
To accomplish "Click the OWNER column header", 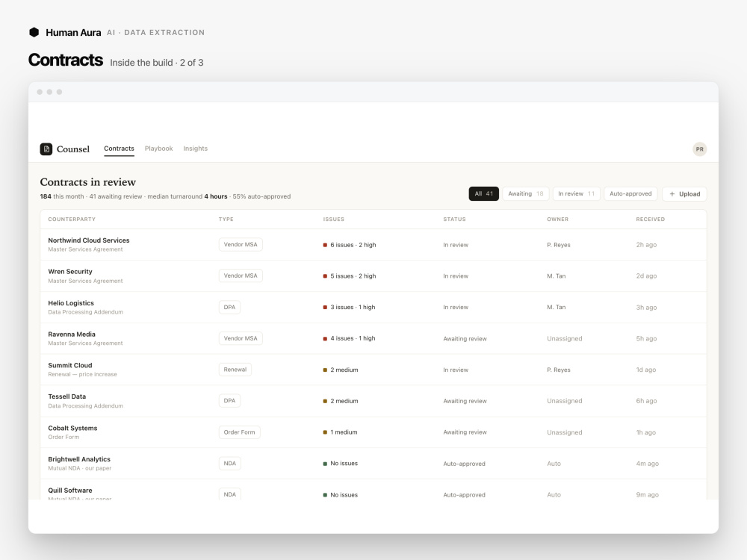I will pyautogui.click(x=558, y=219).
